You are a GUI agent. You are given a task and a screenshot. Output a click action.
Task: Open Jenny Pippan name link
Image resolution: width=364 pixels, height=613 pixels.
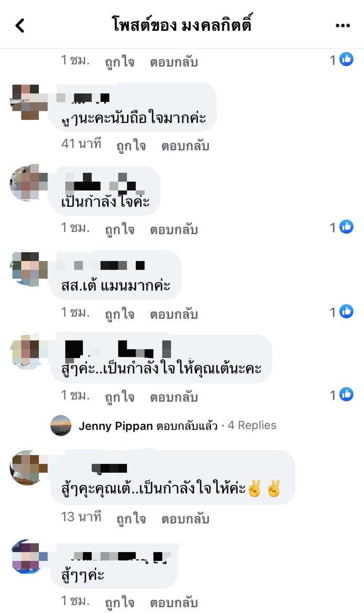[116, 426]
